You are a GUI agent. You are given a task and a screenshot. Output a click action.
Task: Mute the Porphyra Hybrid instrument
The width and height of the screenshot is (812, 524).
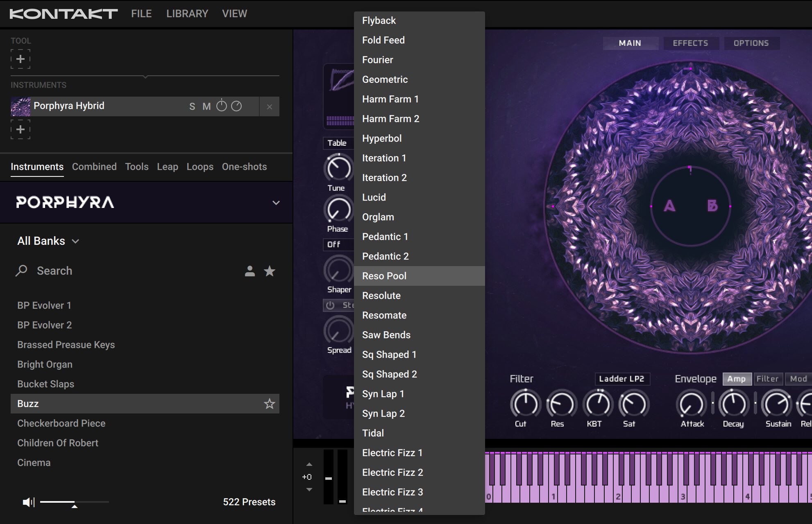pos(206,107)
